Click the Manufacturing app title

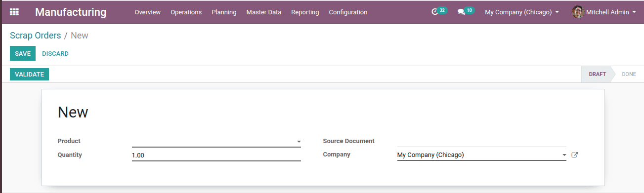point(71,12)
